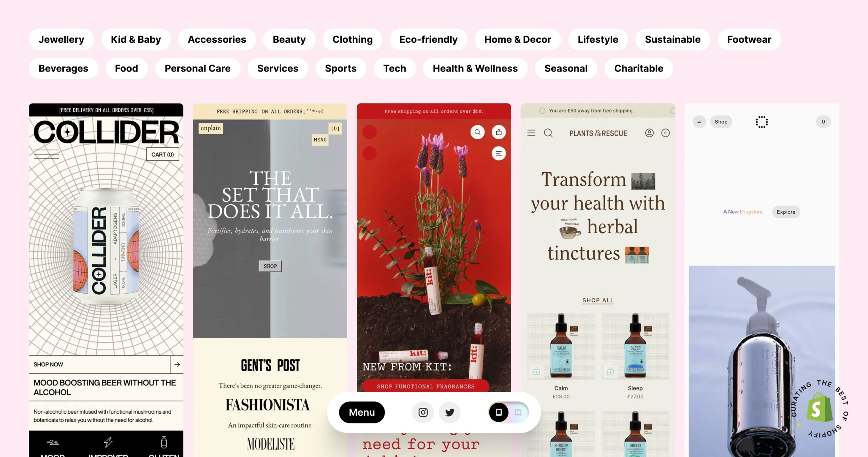Image resolution: width=868 pixels, height=457 pixels.
Task: Switch to desktop laptop view toggle
Action: point(518,412)
